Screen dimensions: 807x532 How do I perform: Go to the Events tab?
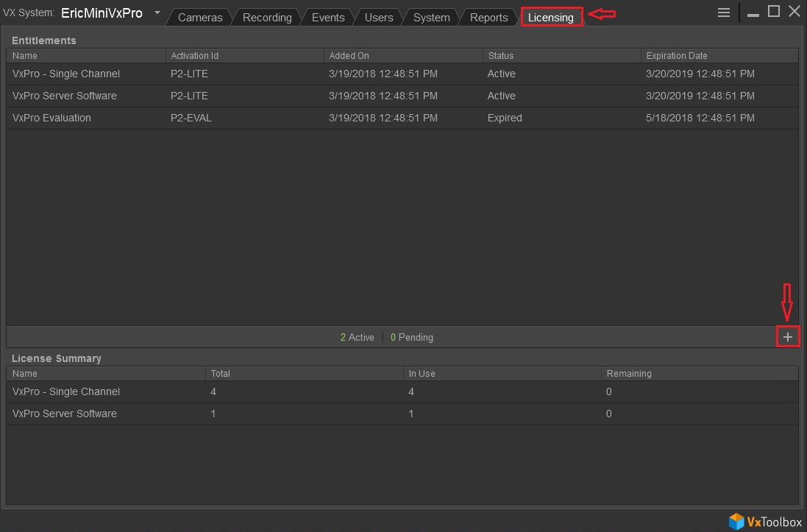(328, 18)
